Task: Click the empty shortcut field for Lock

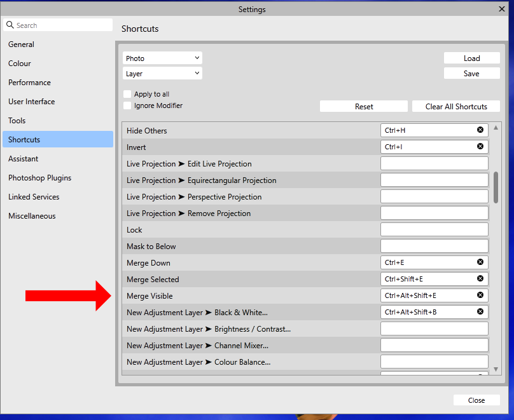Action: 434,229
